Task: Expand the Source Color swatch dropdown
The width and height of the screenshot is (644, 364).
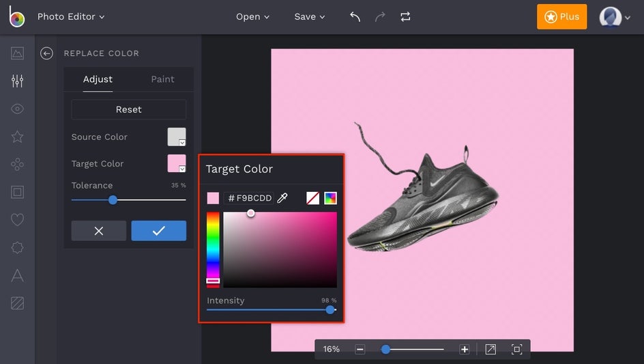Action: coord(177,137)
